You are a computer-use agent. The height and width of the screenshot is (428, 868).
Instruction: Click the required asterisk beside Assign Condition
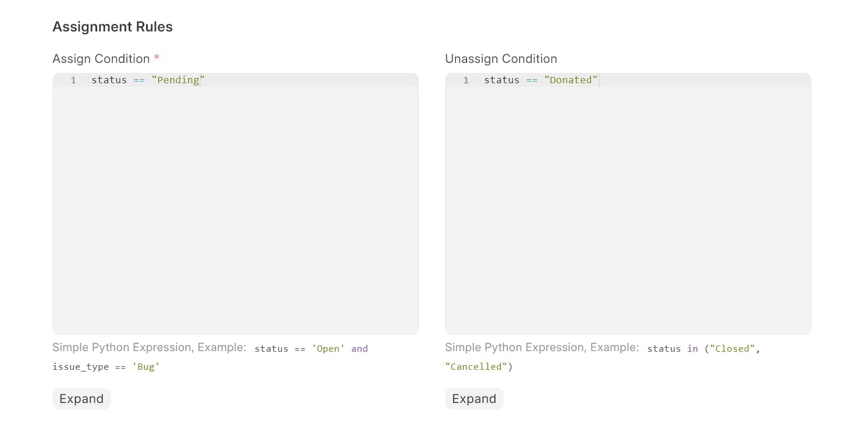pyautogui.click(x=156, y=57)
